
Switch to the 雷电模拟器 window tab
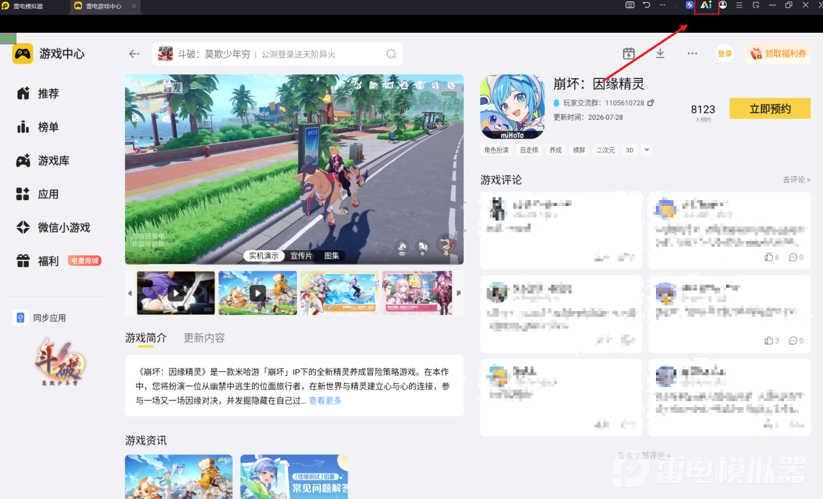[x=29, y=6]
